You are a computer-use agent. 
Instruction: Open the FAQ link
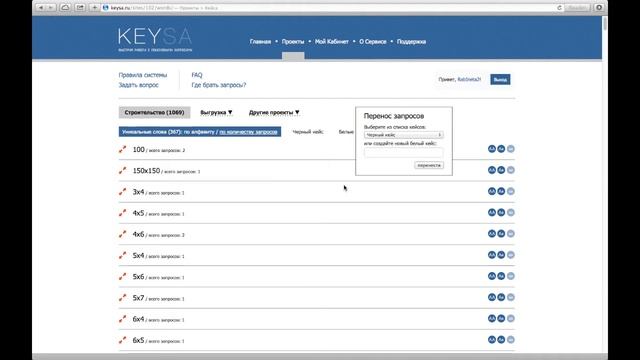[x=197, y=75]
